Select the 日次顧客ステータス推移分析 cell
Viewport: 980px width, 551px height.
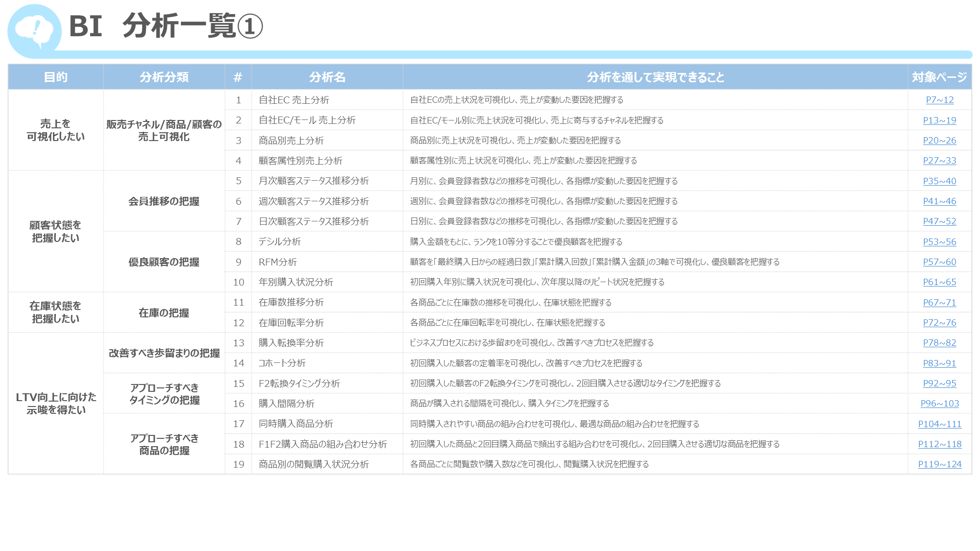pos(327,221)
